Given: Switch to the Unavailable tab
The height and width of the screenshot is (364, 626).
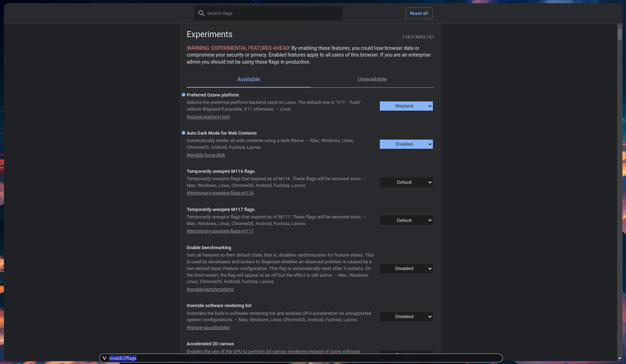Looking at the screenshot, I should tap(372, 80).
